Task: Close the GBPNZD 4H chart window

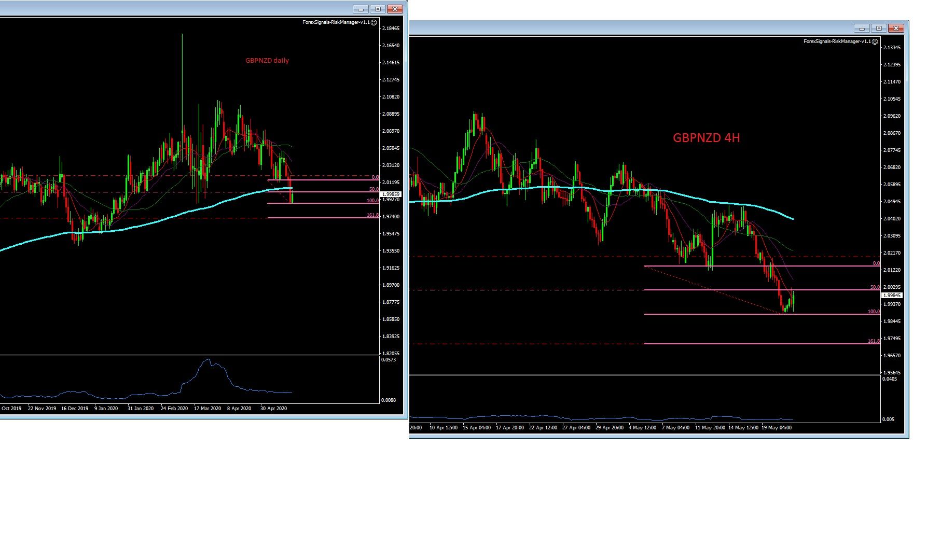Action: pyautogui.click(x=896, y=28)
